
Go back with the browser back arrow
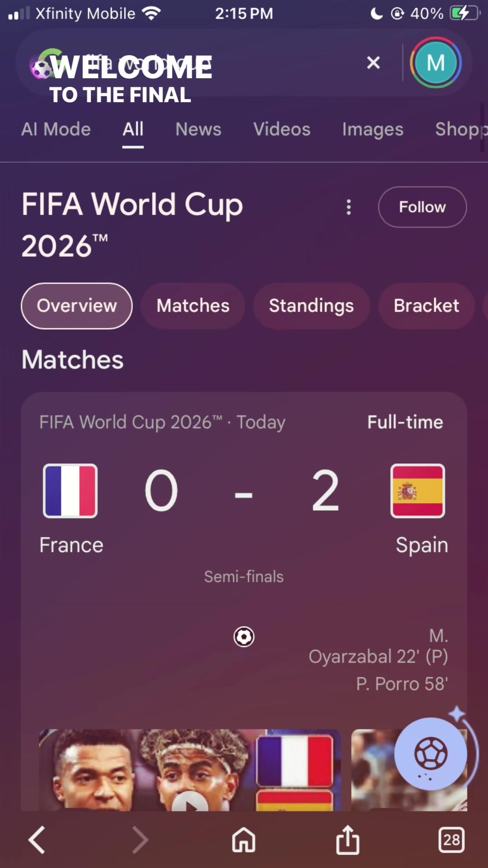(x=37, y=840)
